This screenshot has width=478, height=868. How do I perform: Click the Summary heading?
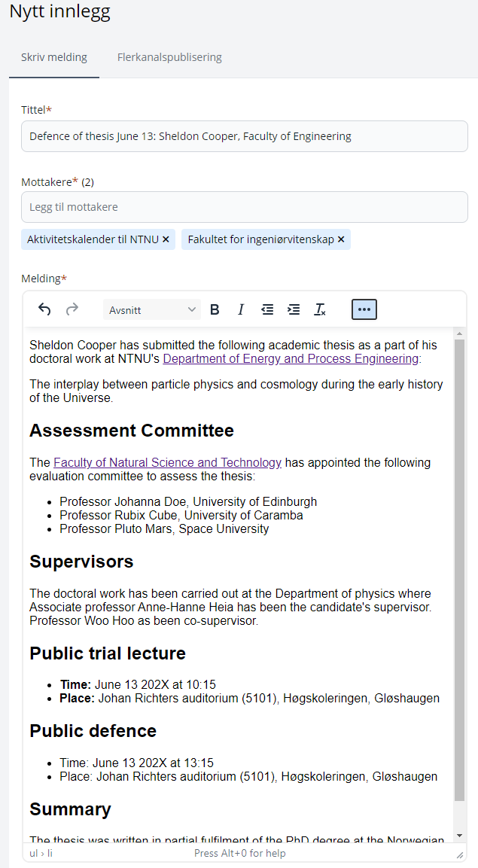point(70,809)
